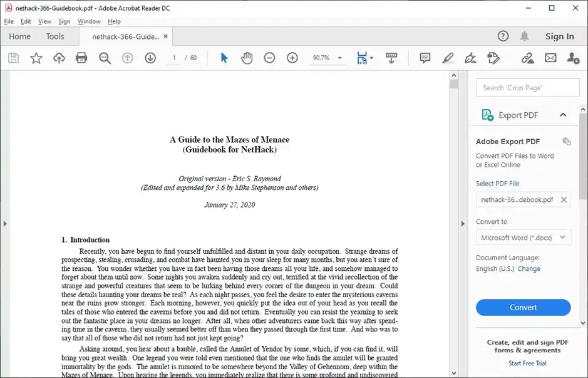This screenshot has height=378, width=588.
Task: Activate the Hand pan tool
Action: (x=247, y=58)
